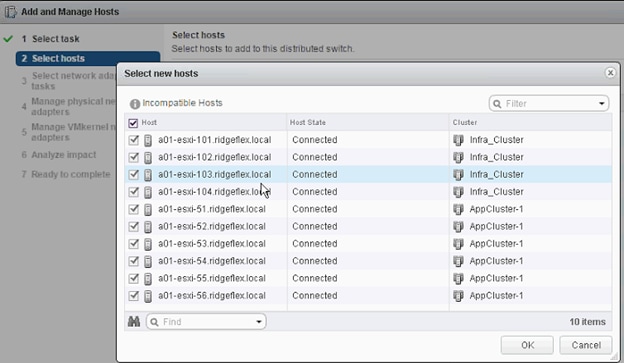
Task: Click the magnifier icon in Filter box
Action: pyautogui.click(x=497, y=103)
